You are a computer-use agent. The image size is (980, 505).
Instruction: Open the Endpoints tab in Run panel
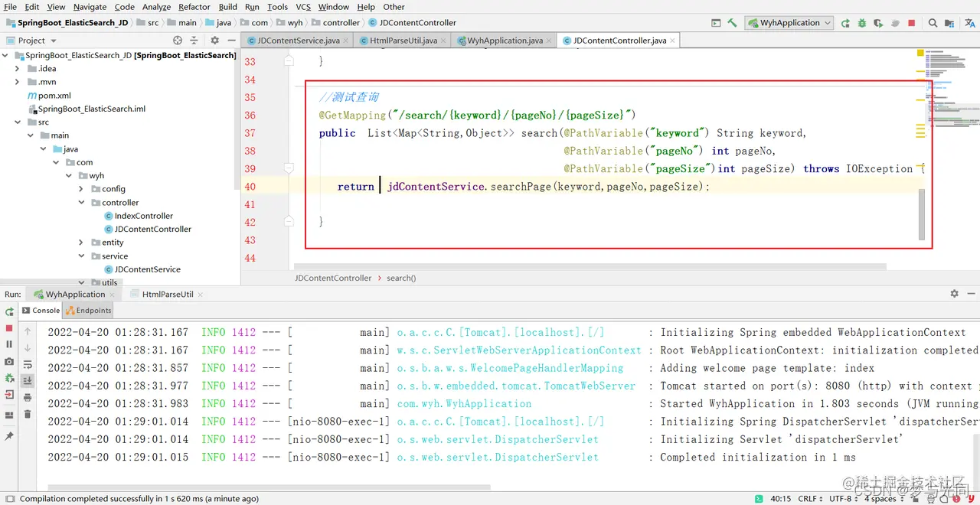coord(89,311)
